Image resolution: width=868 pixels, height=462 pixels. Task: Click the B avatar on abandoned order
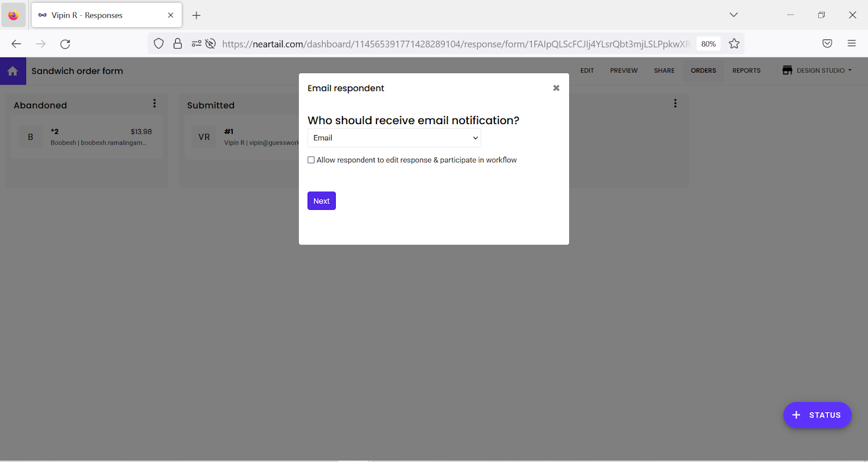pyautogui.click(x=30, y=137)
